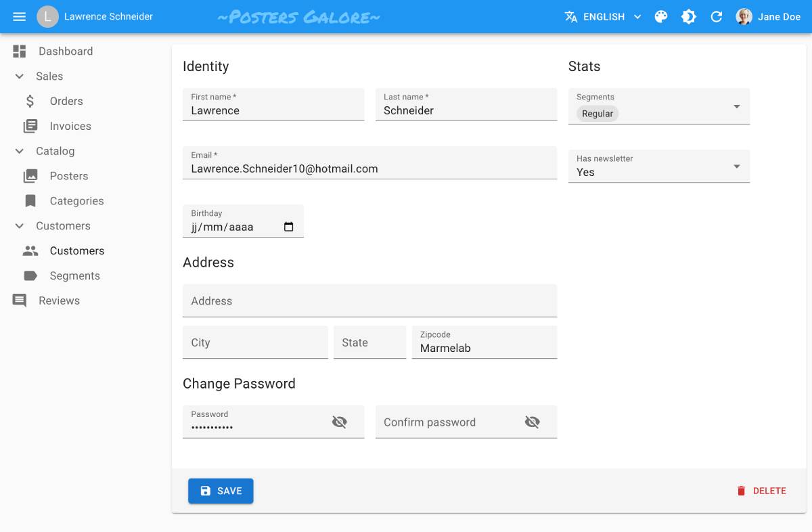Delete this customer
This screenshot has width=812, height=532.
click(x=762, y=491)
